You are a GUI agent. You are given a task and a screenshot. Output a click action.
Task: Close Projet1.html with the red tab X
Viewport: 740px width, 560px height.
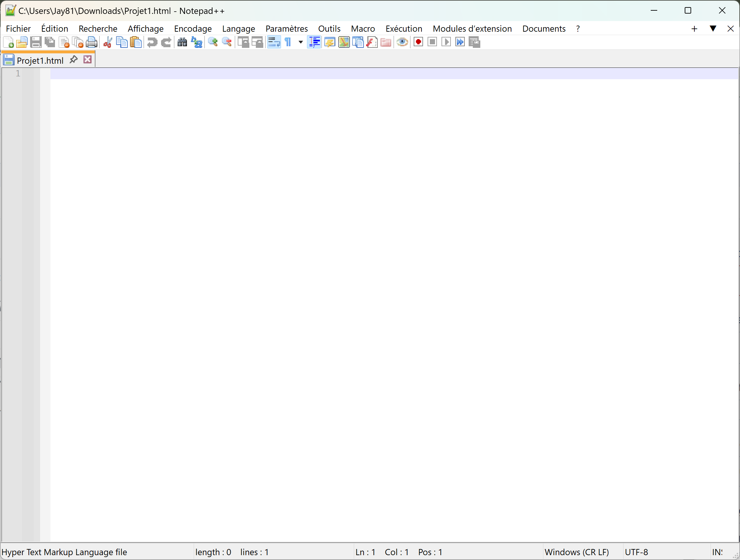pyautogui.click(x=88, y=60)
